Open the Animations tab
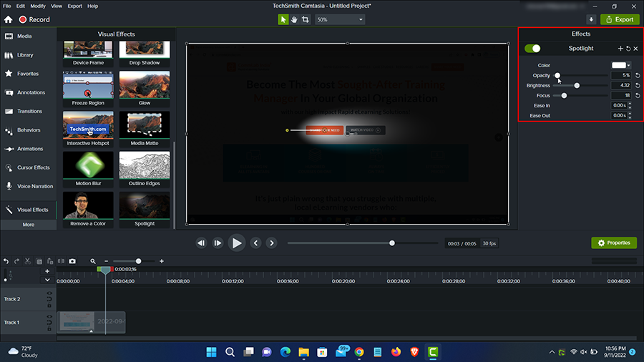The height and width of the screenshot is (362, 644). [x=28, y=149]
